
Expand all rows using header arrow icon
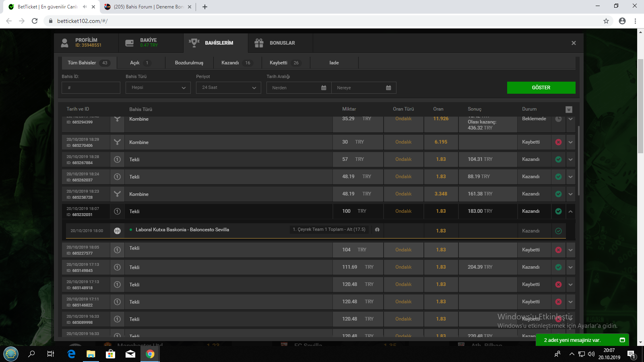[569, 109]
